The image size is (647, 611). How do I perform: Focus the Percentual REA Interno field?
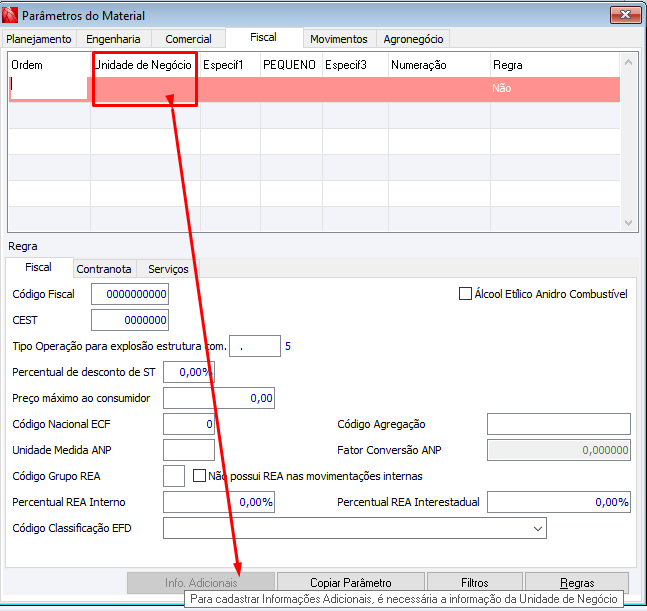[x=219, y=502]
